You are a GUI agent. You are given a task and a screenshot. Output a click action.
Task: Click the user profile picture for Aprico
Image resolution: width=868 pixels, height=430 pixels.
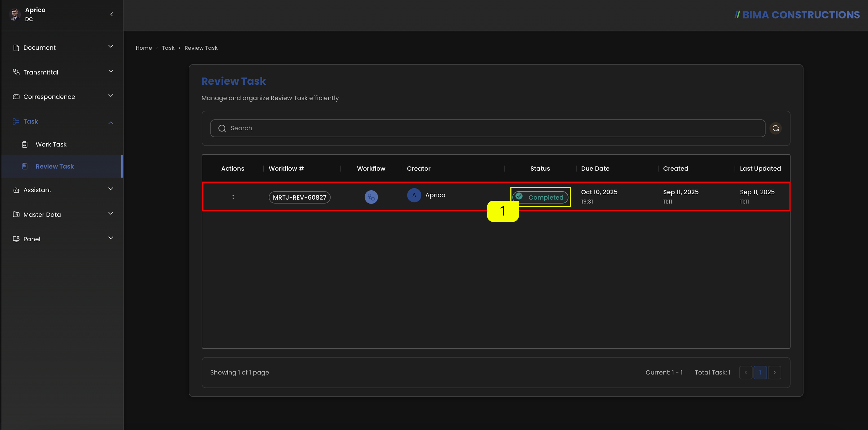click(15, 14)
